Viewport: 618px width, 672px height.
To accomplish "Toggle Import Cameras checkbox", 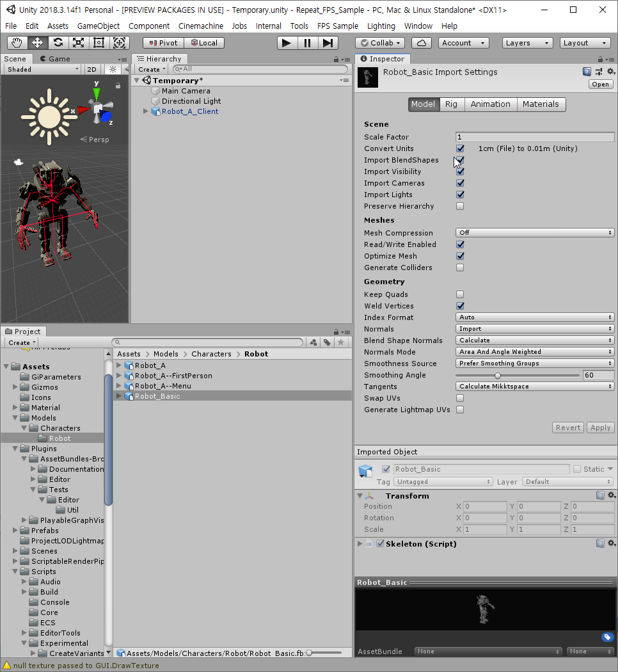I will click(460, 183).
